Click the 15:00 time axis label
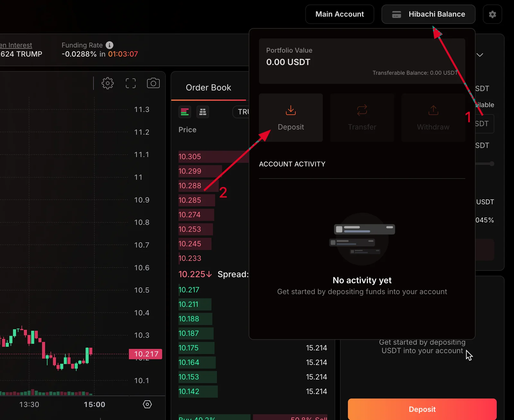514x420 pixels. pos(94,405)
